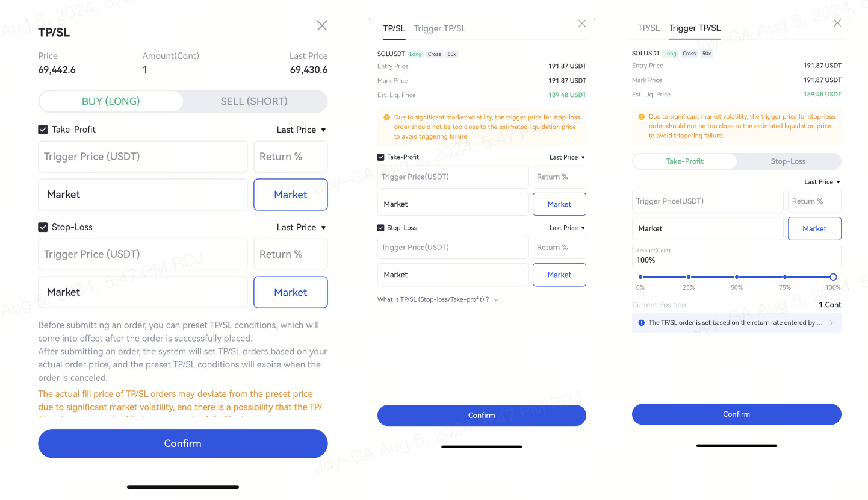Open the Last Price dropdown beside the large Stop-Loss checkbox
The image size is (868, 500).
[x=301, y=227]
